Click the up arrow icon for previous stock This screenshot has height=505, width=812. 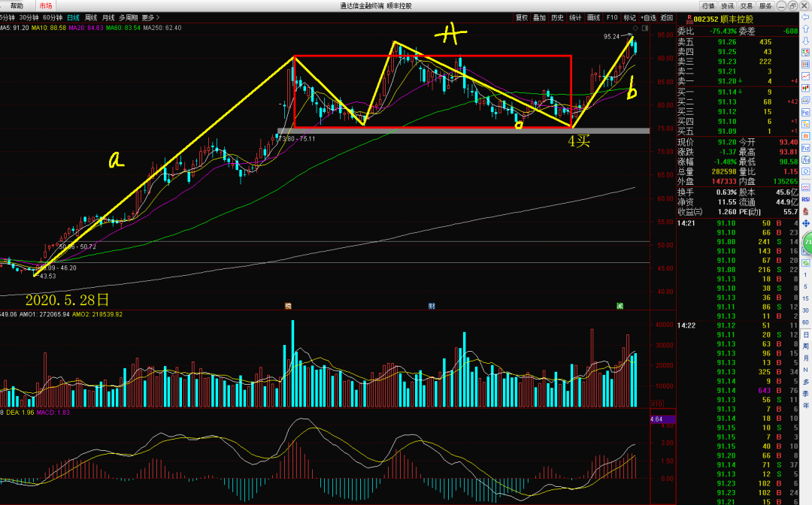[806, 29]
